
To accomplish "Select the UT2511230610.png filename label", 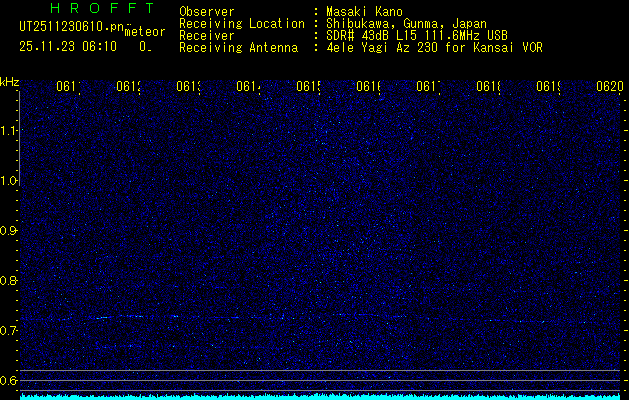I will point(70,27).
